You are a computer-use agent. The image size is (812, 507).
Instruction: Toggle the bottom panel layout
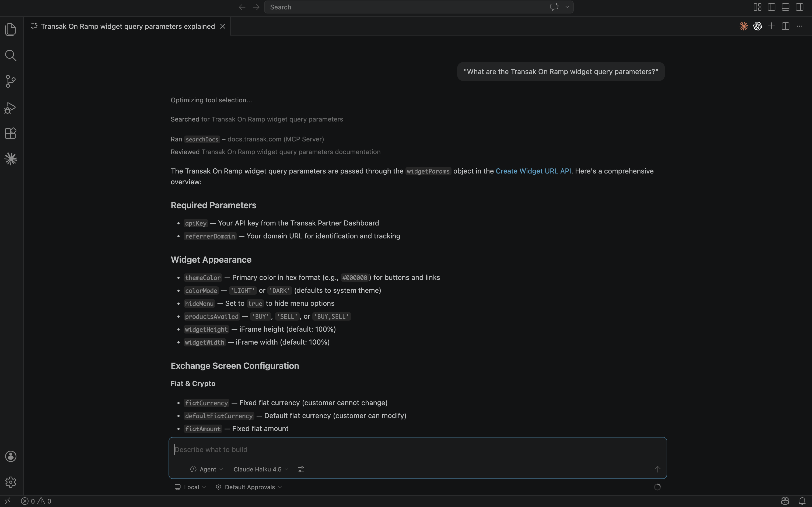[x=786, y=7]
